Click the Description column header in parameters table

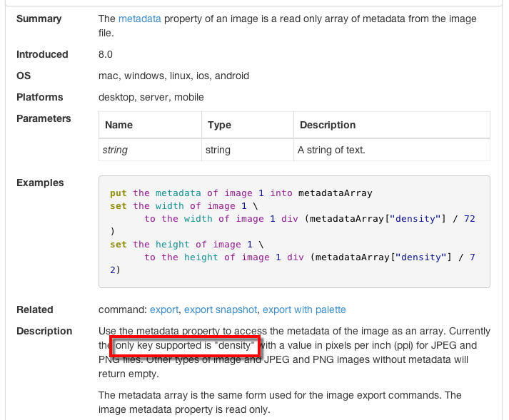327,125
